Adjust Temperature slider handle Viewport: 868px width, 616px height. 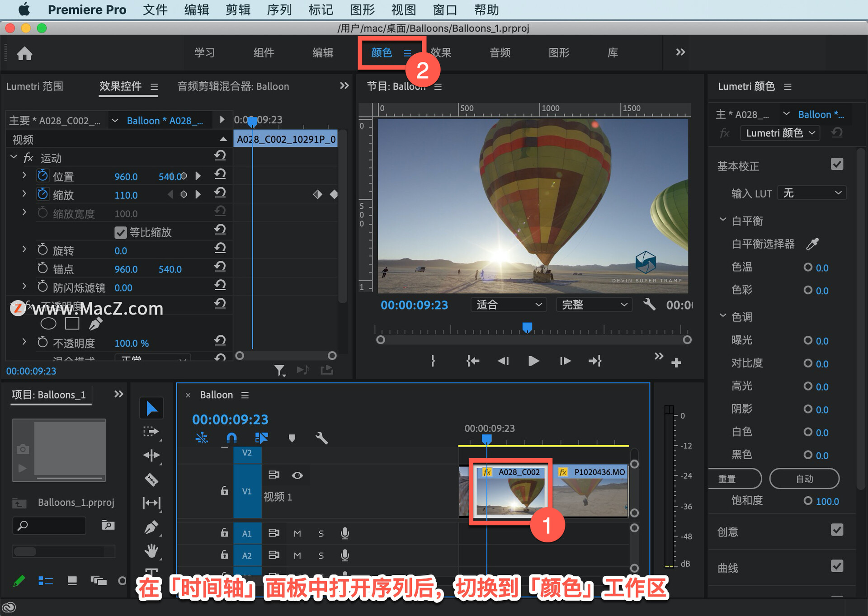[x=807, y=267]
